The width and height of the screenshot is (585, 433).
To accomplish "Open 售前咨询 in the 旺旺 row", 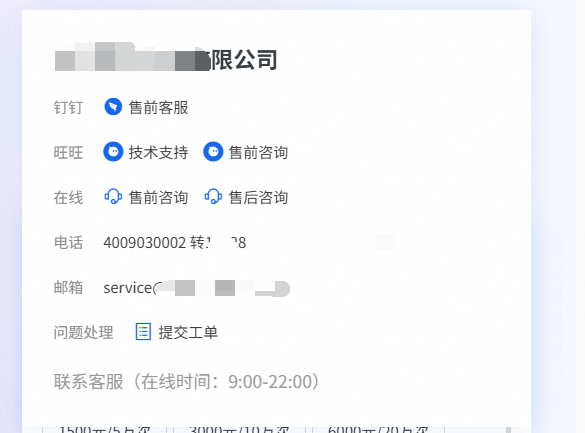I will (x=259, y=153).
